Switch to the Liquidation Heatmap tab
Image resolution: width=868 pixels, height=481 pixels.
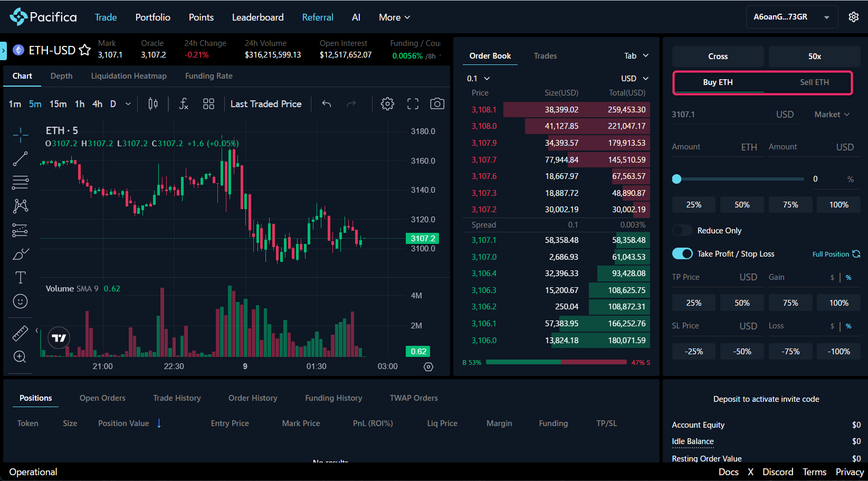pyautogui.click(x=129, y=76)
